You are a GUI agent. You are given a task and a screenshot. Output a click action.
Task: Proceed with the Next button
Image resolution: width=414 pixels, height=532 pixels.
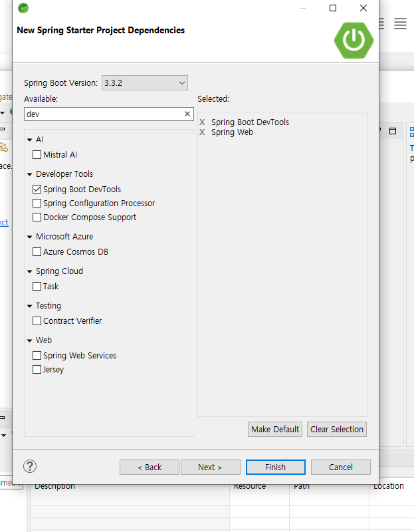pos(211,467)
